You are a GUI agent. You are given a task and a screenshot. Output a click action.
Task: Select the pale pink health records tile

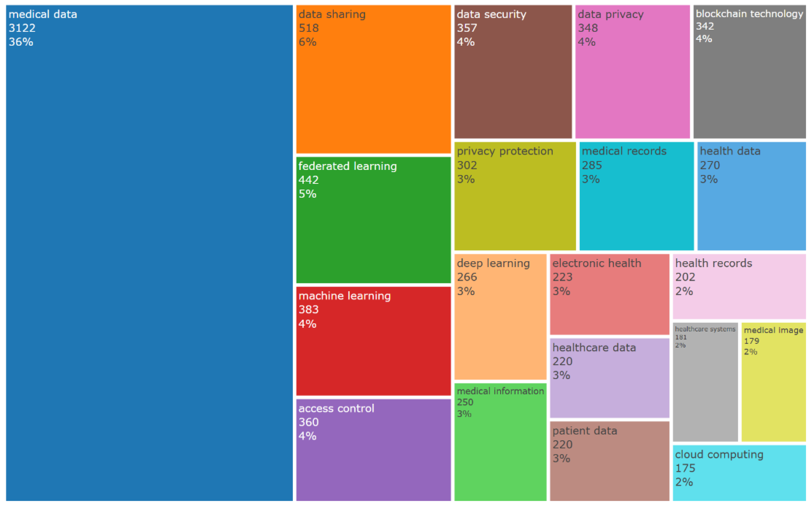(x=739, y=286)
